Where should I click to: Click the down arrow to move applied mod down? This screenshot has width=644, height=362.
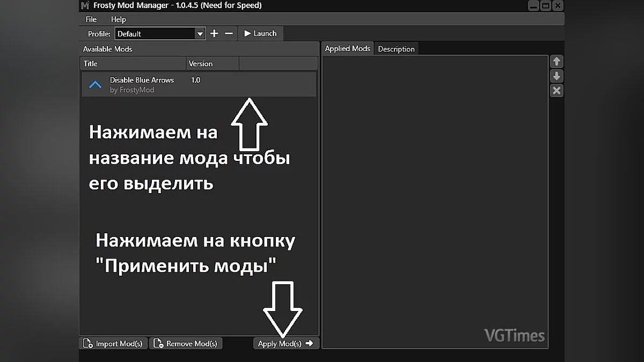tap(557, 76)
